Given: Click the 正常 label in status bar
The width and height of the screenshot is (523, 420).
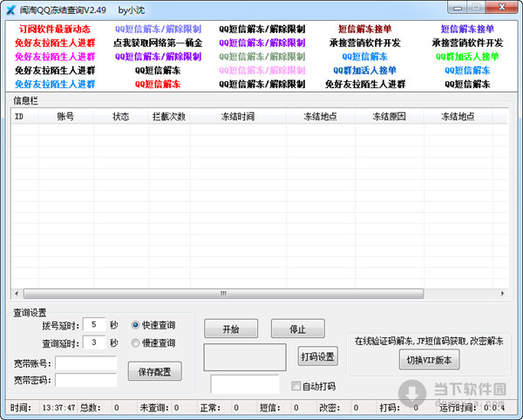Looking at the screenshot, I should point(210,408).
